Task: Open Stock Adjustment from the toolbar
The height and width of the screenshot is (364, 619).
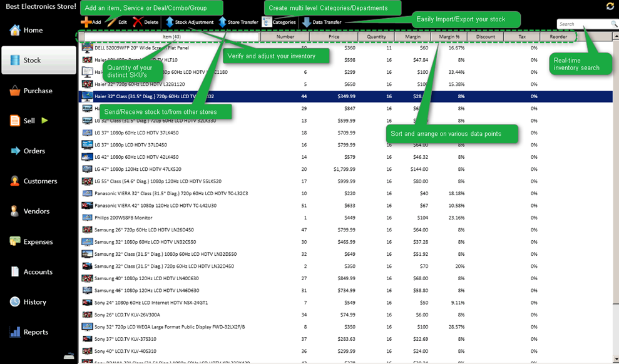Action: click(170, 22)
